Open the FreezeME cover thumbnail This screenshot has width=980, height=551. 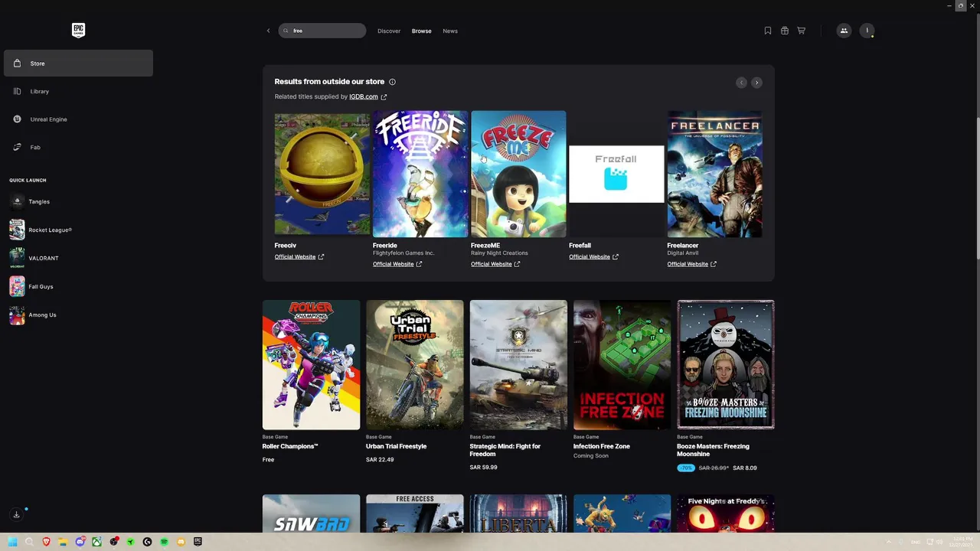pos(518,174)
